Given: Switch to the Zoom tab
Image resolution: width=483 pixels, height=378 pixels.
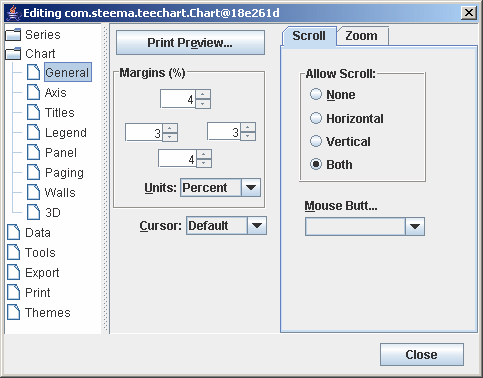Looking at the screenshot, I should point(362,36).
